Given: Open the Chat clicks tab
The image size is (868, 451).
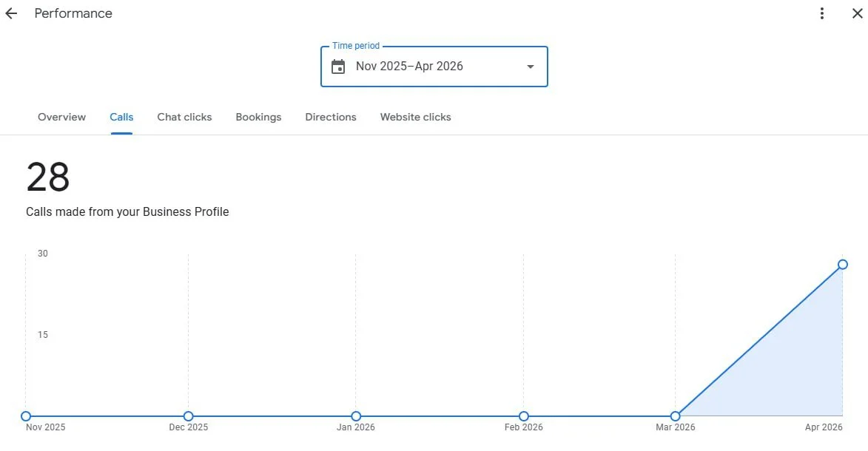Looking at the screenshot, I should pyautogui.click(x=184, y=117).
